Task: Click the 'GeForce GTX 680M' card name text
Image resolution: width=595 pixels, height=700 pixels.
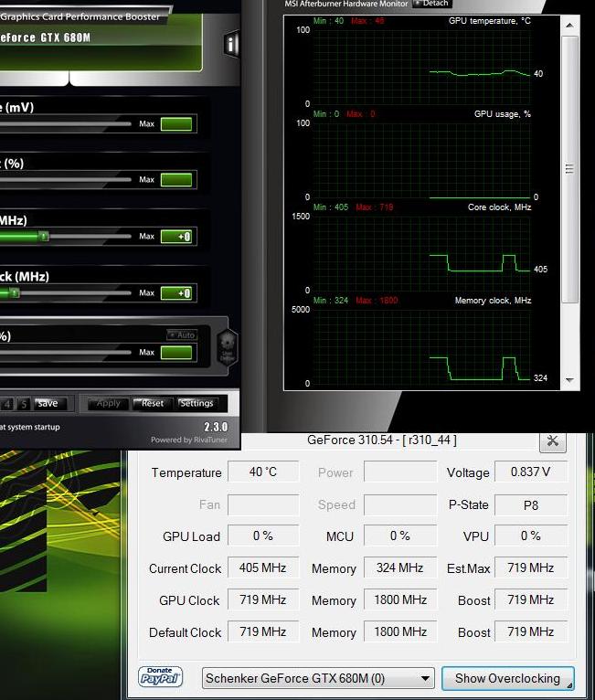Action: tap(45, 38)
